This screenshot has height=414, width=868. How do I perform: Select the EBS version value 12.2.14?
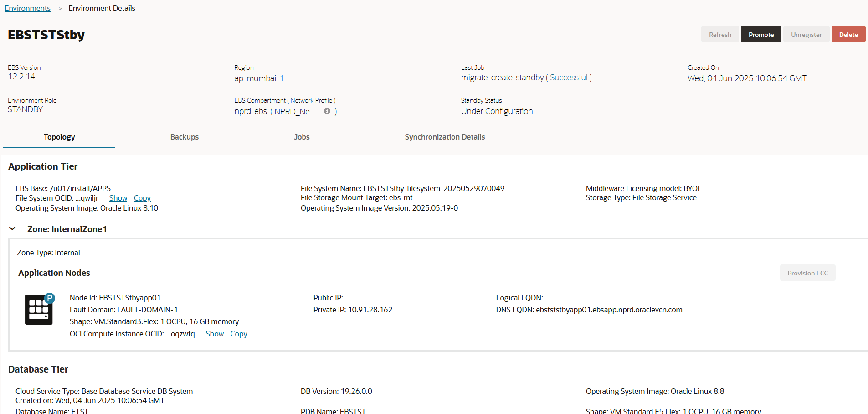tap(21, 77)
